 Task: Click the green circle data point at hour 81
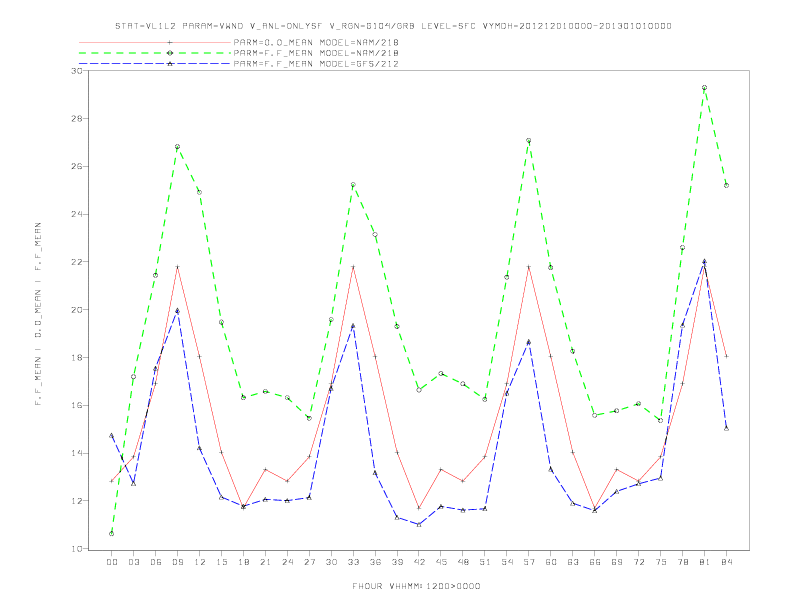coord(705,88)
